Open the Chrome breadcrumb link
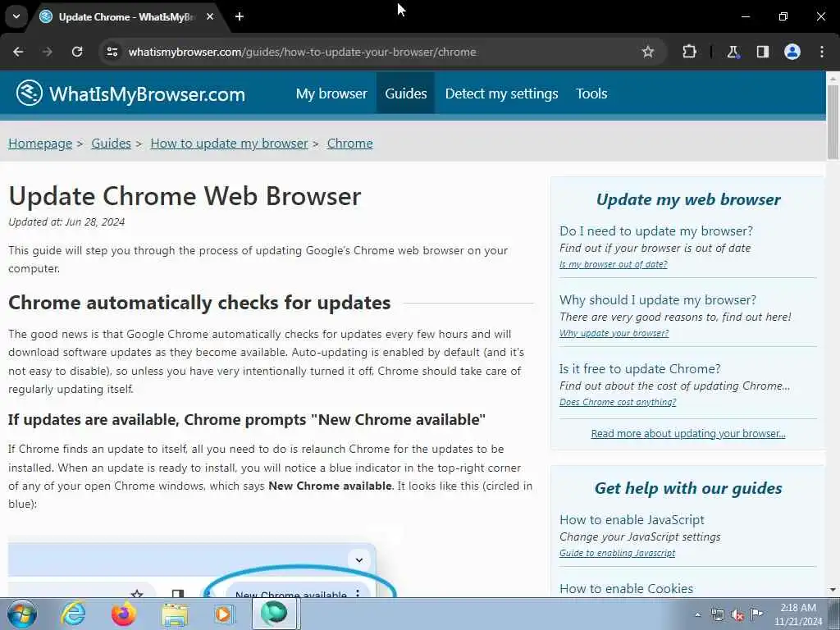This screenshot has width=840, height=630. 349,144
